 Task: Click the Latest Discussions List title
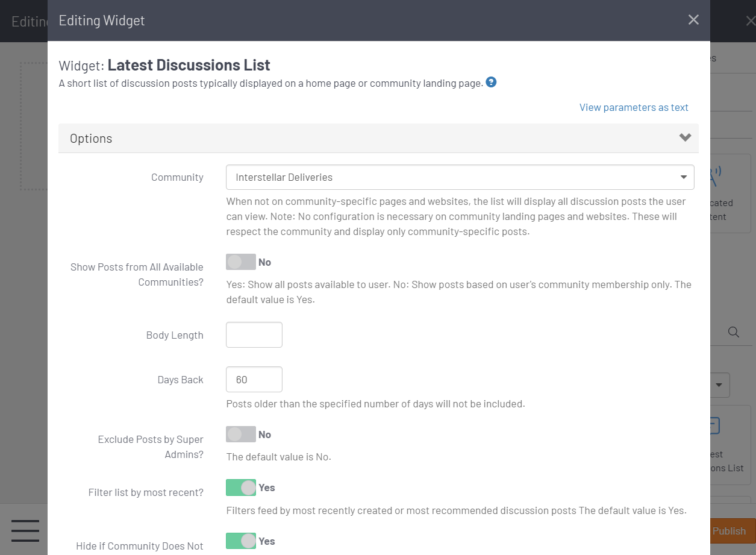189,65
